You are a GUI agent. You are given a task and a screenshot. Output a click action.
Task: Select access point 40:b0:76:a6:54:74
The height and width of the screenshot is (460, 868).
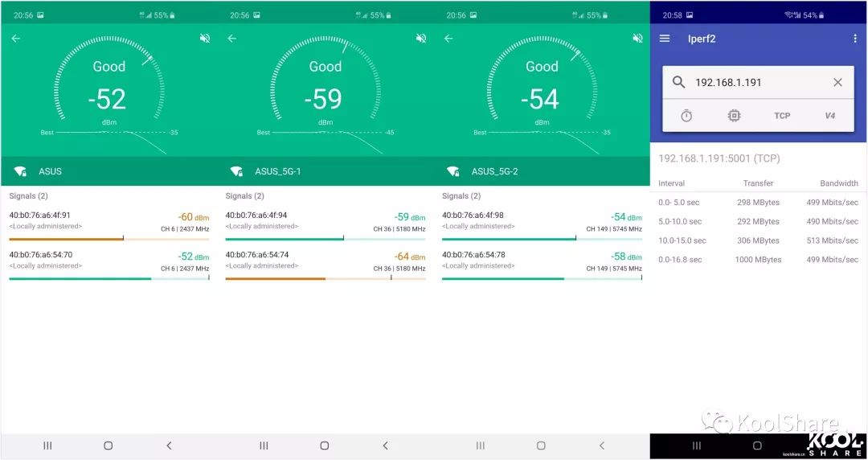pyautogui.click(x=325, y=265)
